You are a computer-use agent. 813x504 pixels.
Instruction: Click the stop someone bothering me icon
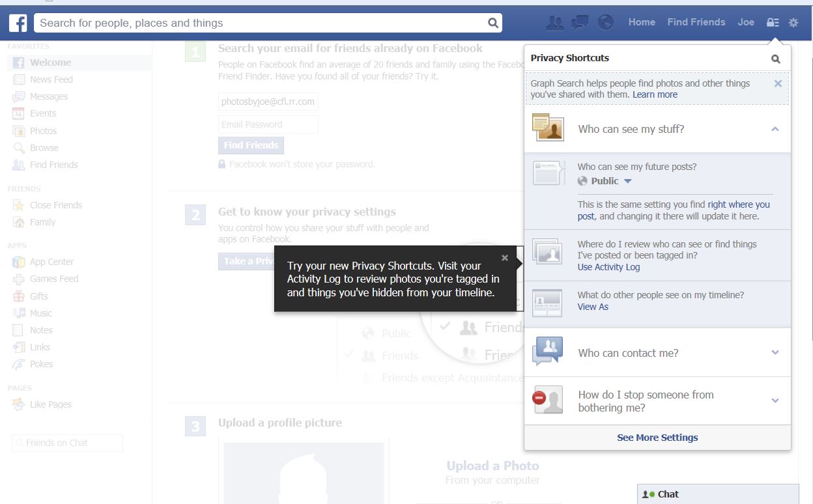point(548,400)
